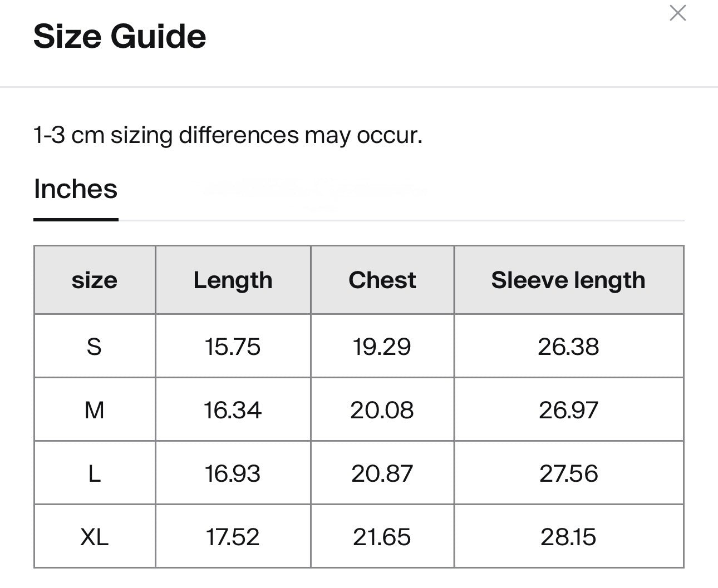718x588 pixels.
Task: Select the XL size row label
Action: (95, 537)
